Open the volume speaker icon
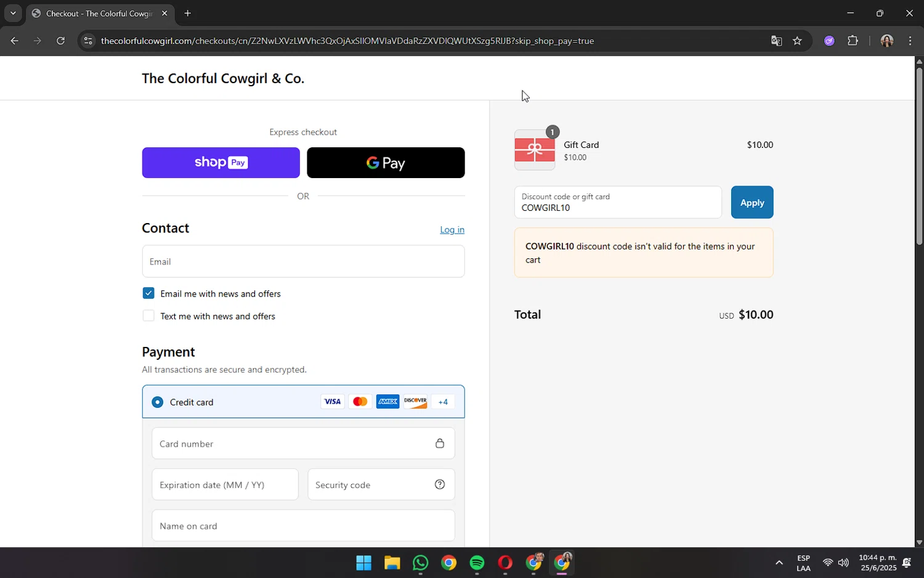The image size is (924, 578). click(x=843, y=563)
